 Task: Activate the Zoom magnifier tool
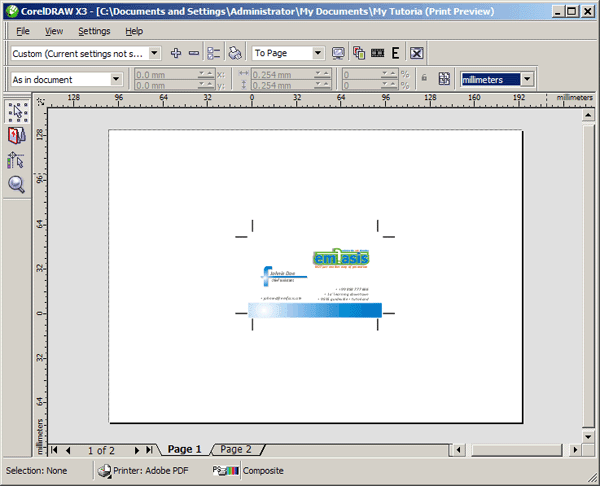point(16,184)
